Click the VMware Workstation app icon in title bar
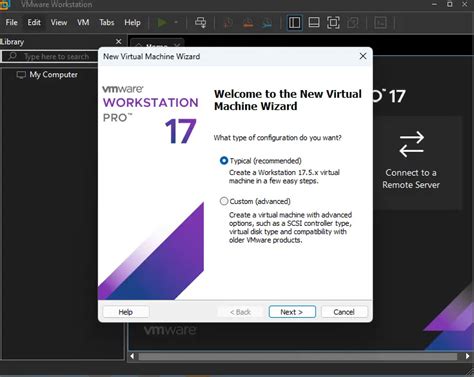Image resolution: width=474 pixels, height=377 pixels. 5,5
